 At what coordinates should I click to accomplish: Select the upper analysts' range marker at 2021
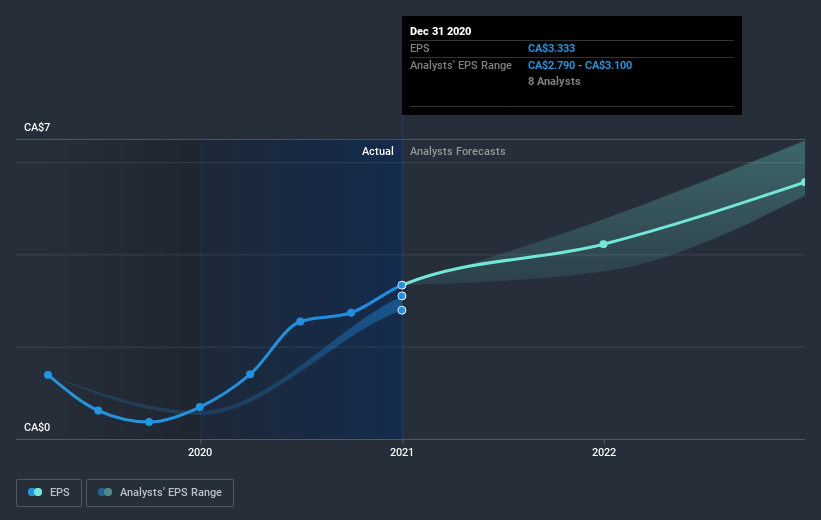pos(402,296)
